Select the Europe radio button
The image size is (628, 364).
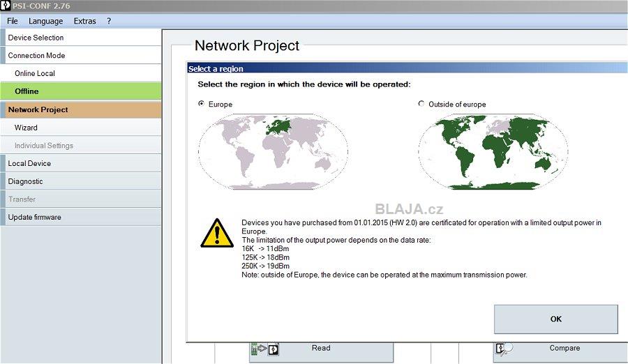coord(202,104)
